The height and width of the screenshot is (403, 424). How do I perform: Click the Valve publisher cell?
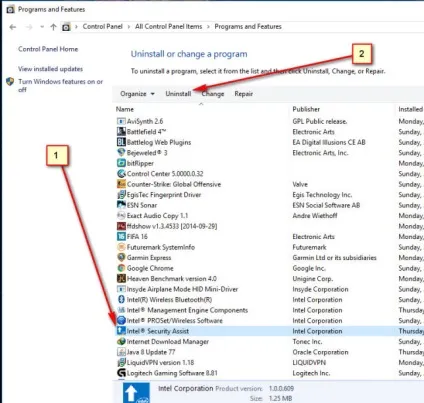[x=300, y=184]
